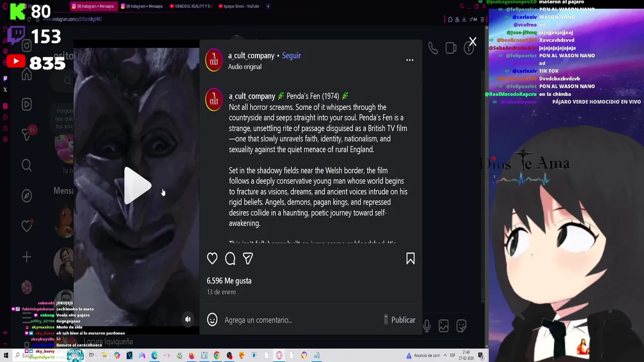Screen dimensions: 644x362
Task: Open the emoji picker for comments
Action: [212, 320]
